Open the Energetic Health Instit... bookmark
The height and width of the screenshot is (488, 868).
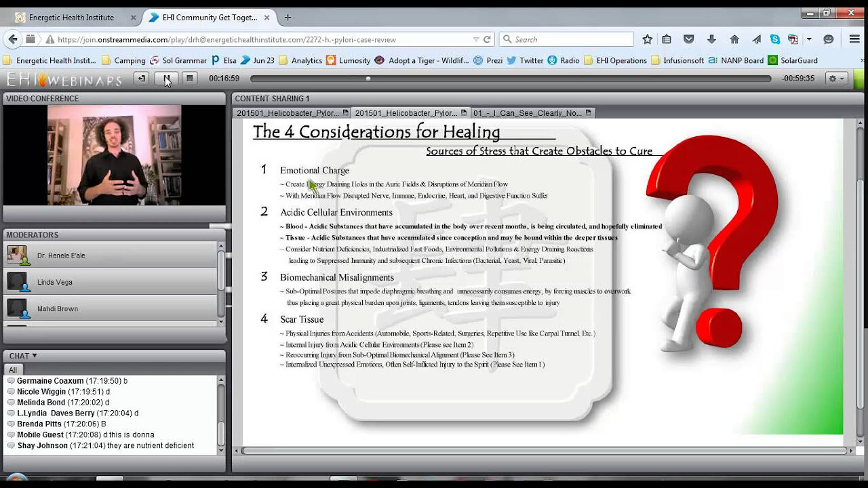(x=50, y=60)
